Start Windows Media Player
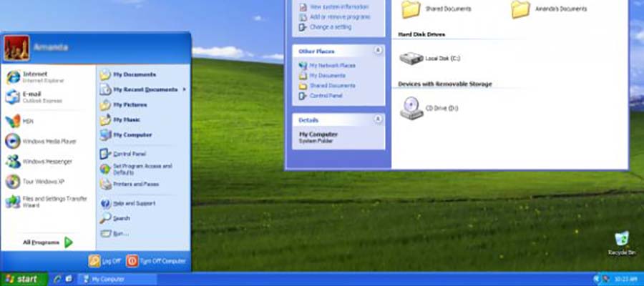Screen dimensions: 644x286 [49, 141]
